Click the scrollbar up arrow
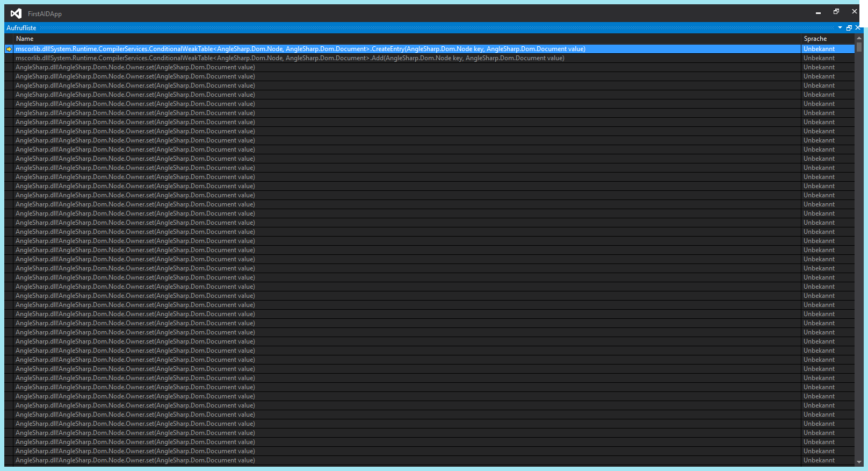This screenshot has height=471, width=868. 859,38
